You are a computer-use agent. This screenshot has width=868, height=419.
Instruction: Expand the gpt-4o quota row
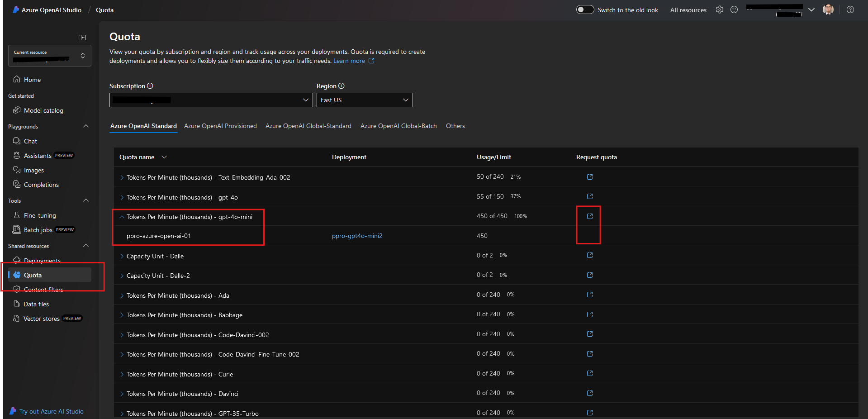(x=122, y=197)
